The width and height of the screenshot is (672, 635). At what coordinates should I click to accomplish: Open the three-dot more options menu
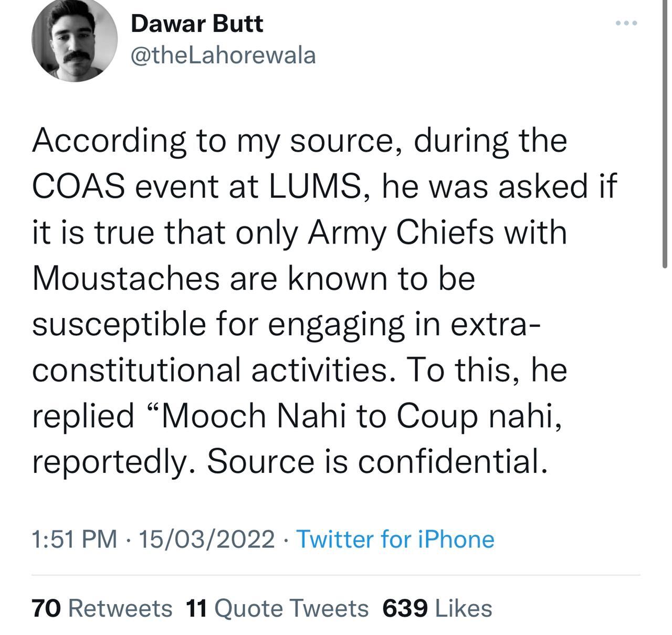click(x=626, y=23)
